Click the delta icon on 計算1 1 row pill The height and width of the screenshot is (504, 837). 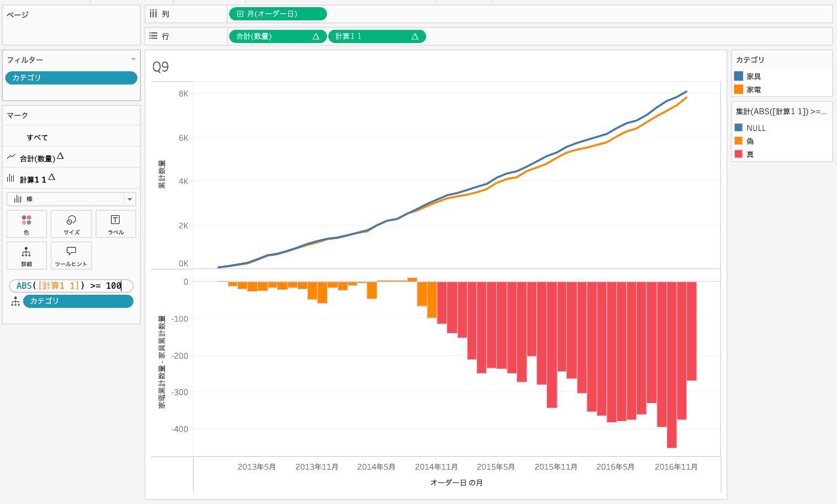[415, 36]
